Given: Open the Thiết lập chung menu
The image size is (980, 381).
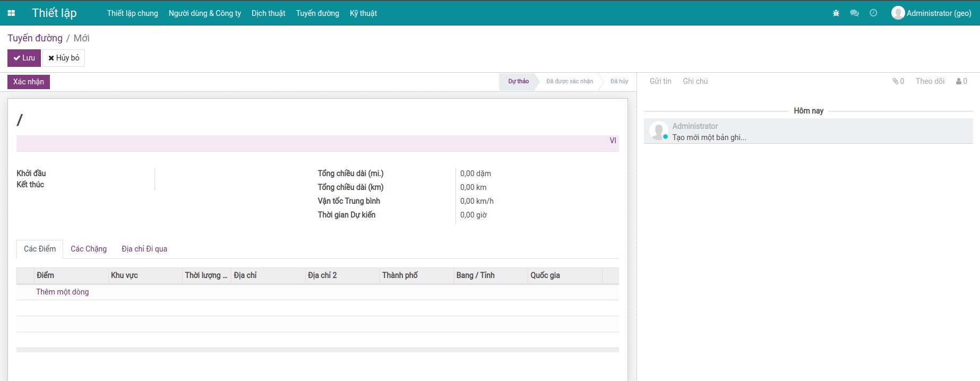Looking at the screenshot, I should [x=132, y=13].
